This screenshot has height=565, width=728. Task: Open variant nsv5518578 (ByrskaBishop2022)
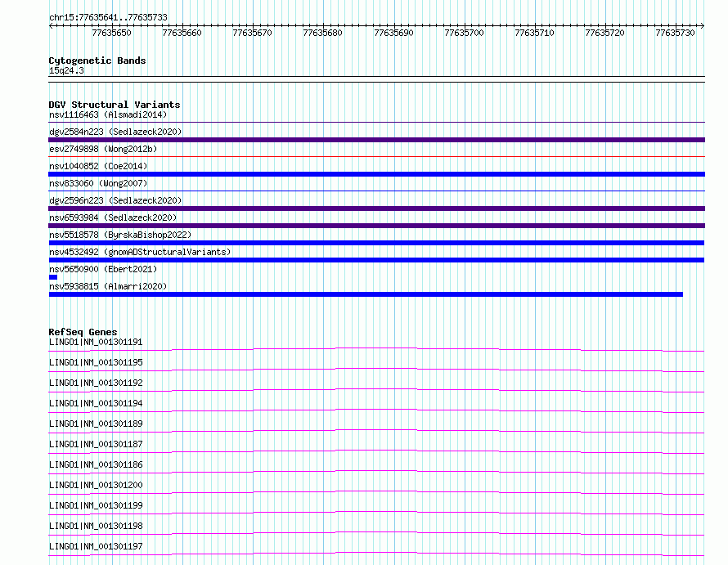120,235
